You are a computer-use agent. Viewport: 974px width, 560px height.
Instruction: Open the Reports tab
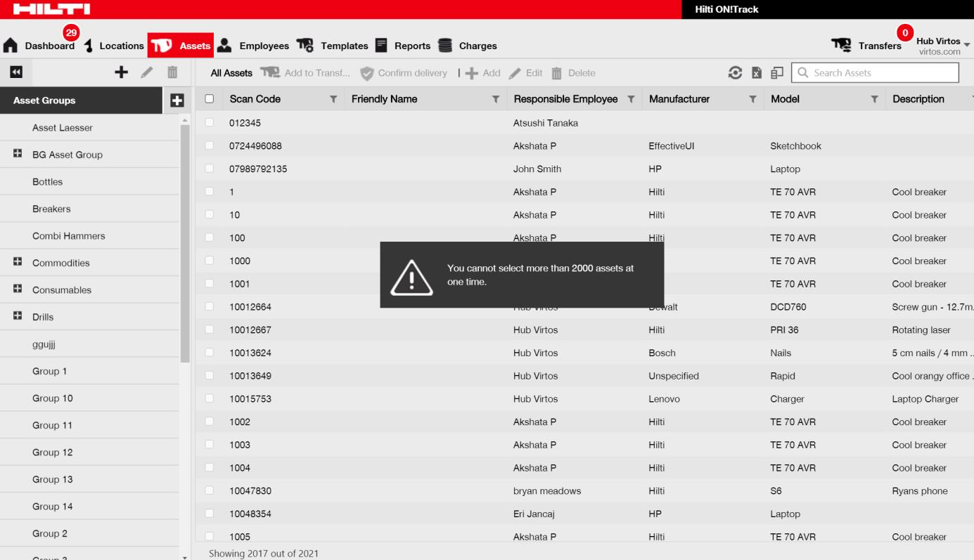(x=412, y=46)
